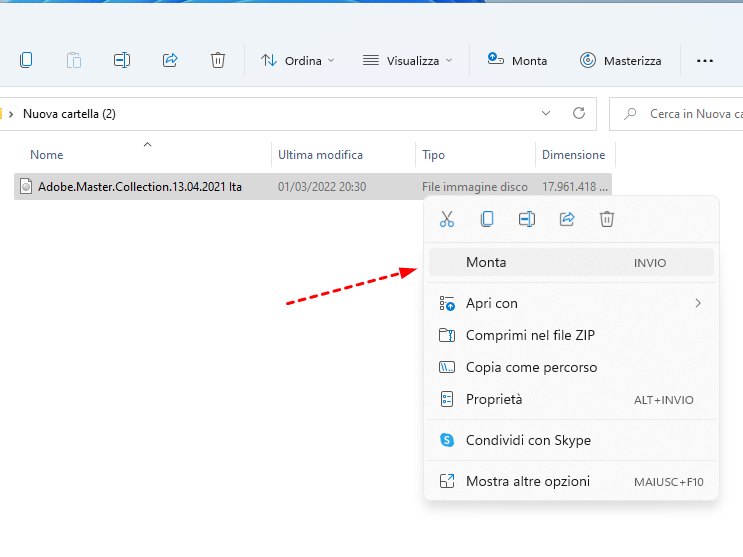Click the Skype icon in context menu

tap(447, 440)
